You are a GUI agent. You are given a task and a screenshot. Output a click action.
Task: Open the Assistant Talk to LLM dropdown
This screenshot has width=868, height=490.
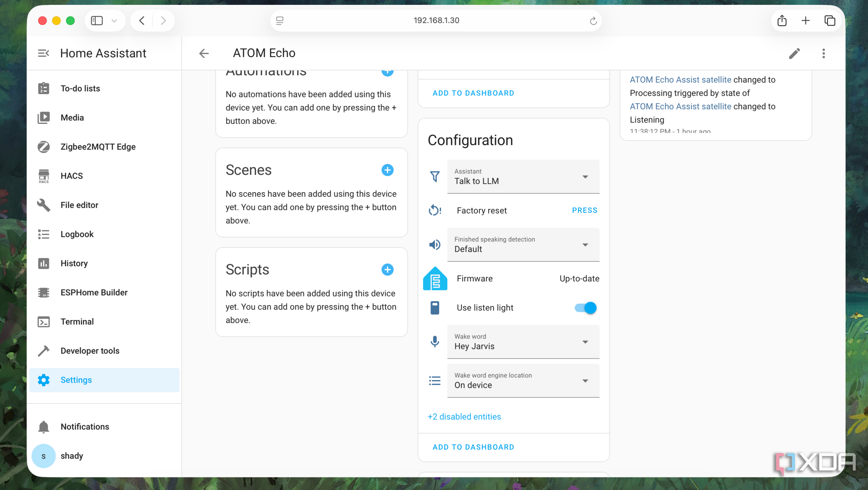click(x=523, y=177)
